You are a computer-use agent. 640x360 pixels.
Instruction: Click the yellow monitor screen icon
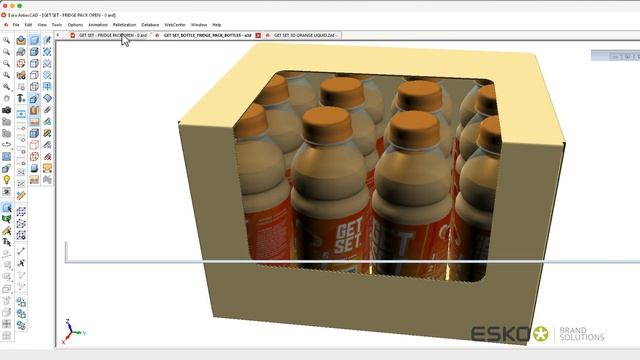point(47,168)
